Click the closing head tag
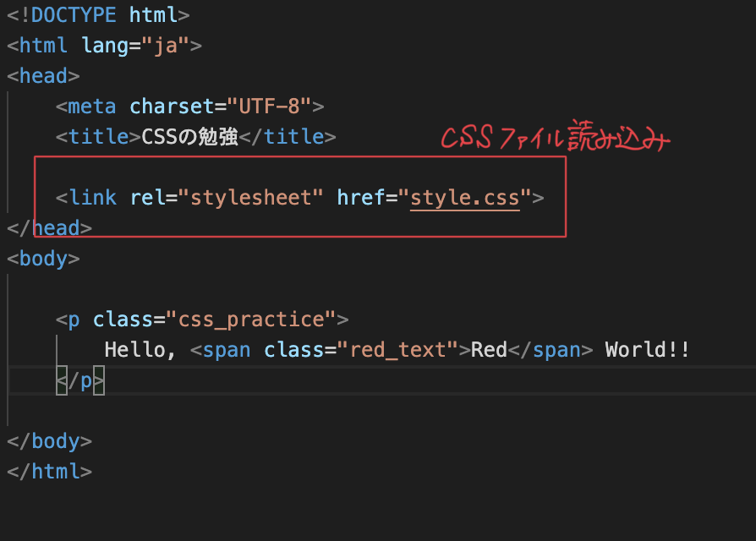The image size is (756, 541). pyautogui.click(x=50, y=228)
